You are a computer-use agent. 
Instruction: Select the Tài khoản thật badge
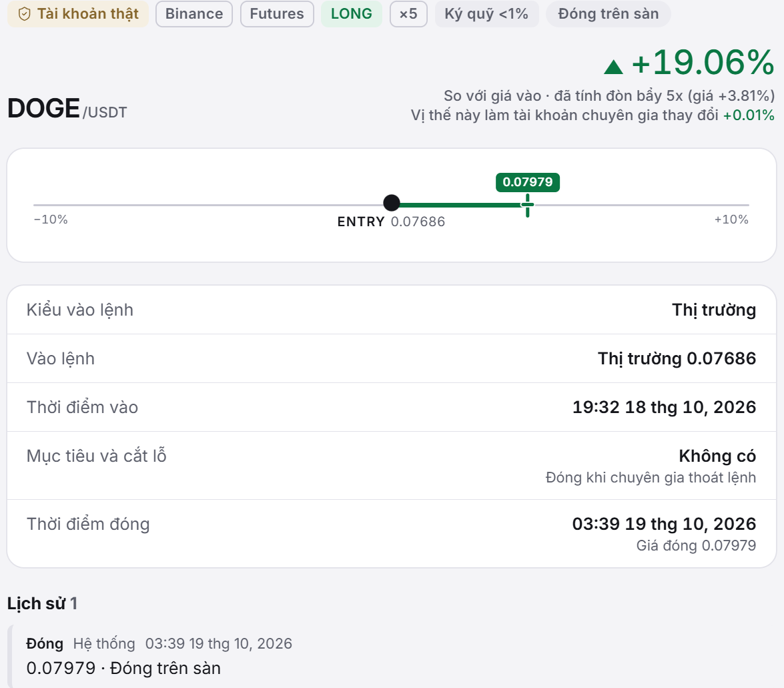click(x=78, y=14)
